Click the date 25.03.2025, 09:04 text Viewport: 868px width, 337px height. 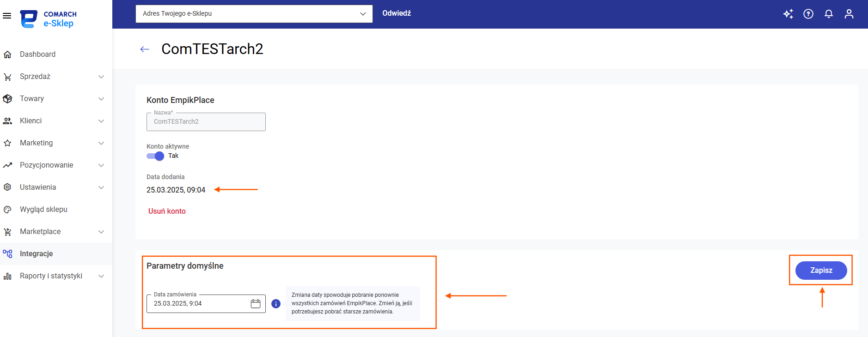(176, 190)
